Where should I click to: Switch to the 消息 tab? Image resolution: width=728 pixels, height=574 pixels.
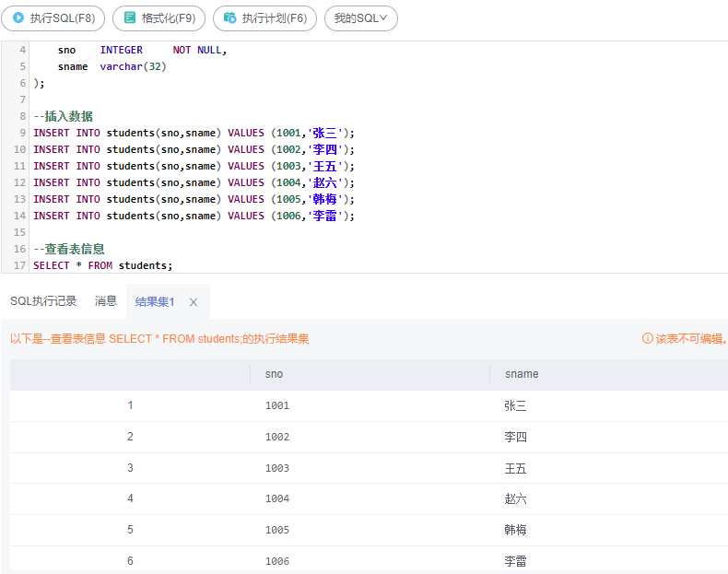click(106, 301)
